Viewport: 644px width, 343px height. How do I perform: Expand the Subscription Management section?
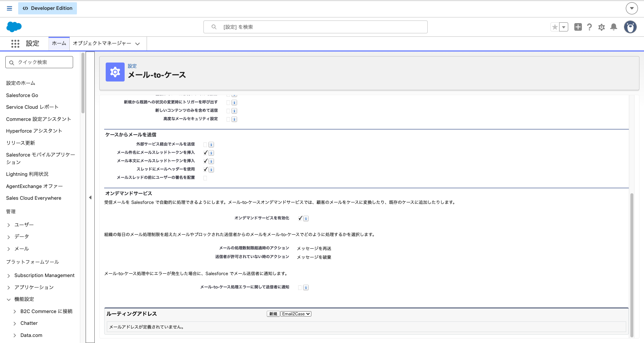(9, 276)
